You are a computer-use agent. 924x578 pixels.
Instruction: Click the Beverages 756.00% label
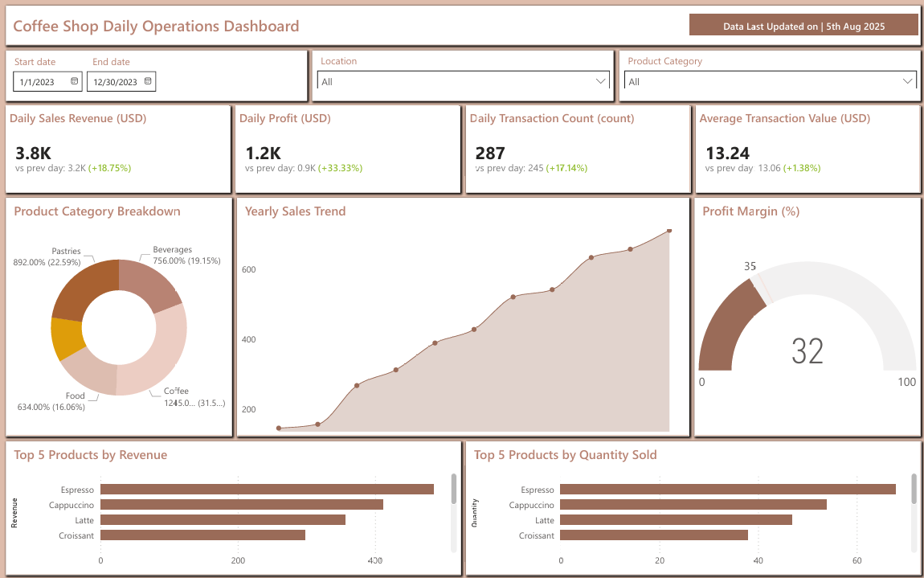[x=186, y=256]
